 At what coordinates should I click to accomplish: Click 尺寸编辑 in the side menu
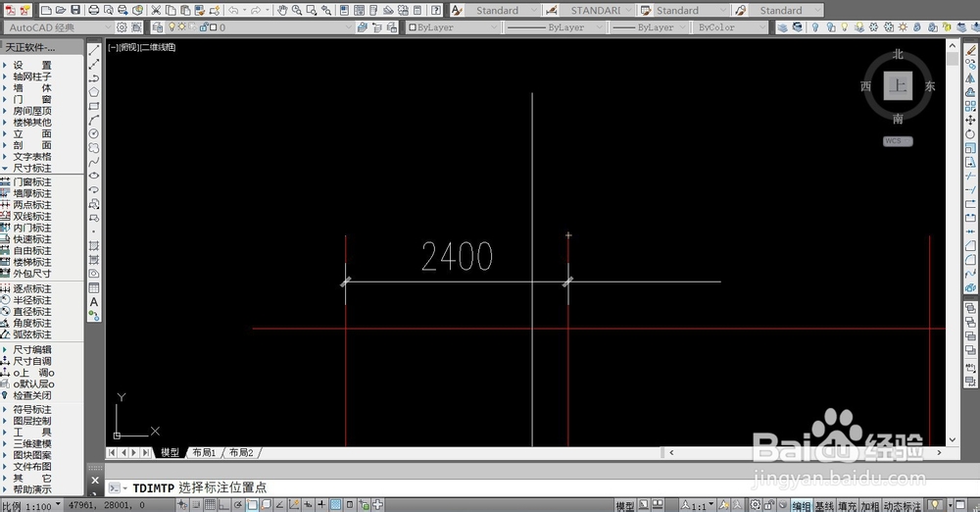(x=32, y=350)
